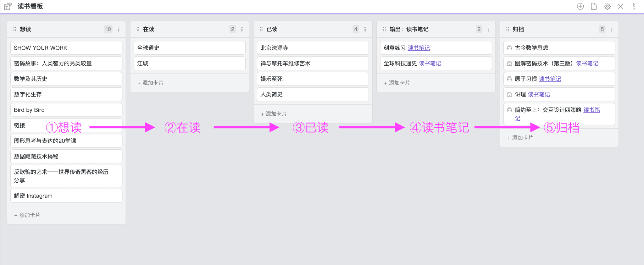Click the drag handle of 归档 list

tap(507, 29)
